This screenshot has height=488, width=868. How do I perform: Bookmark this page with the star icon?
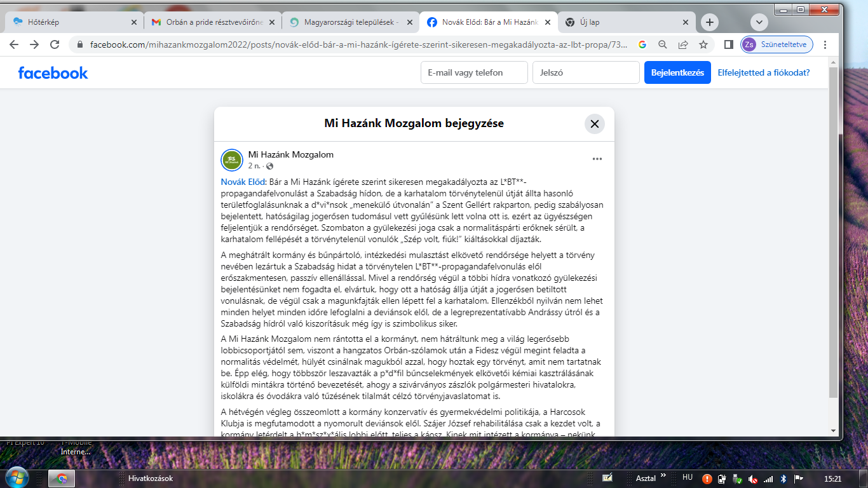click(703, 44)
